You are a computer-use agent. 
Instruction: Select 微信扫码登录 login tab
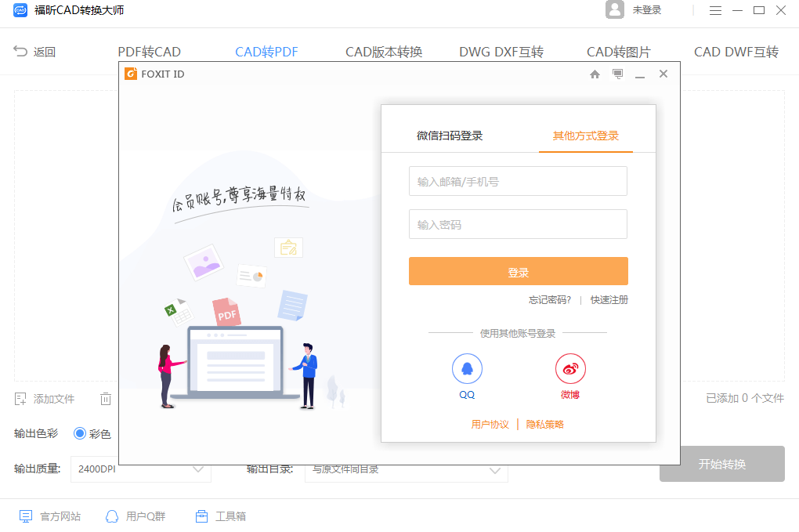[x=450, y=136]
